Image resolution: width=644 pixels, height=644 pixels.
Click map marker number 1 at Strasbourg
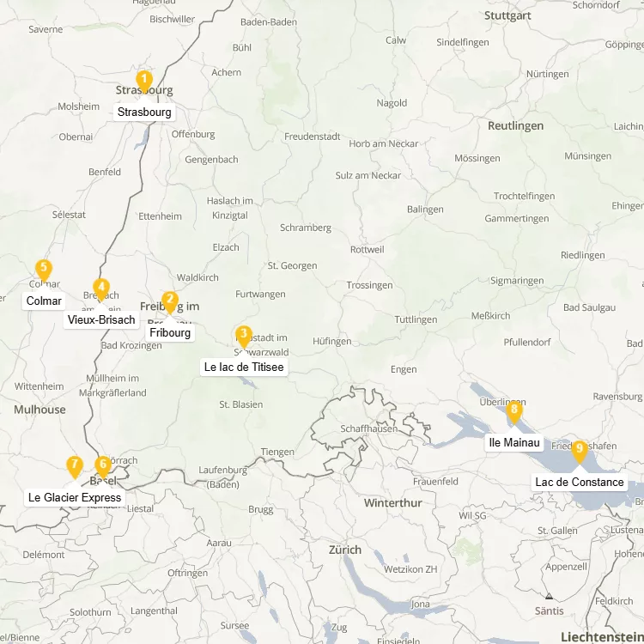[x=144, y=81]
